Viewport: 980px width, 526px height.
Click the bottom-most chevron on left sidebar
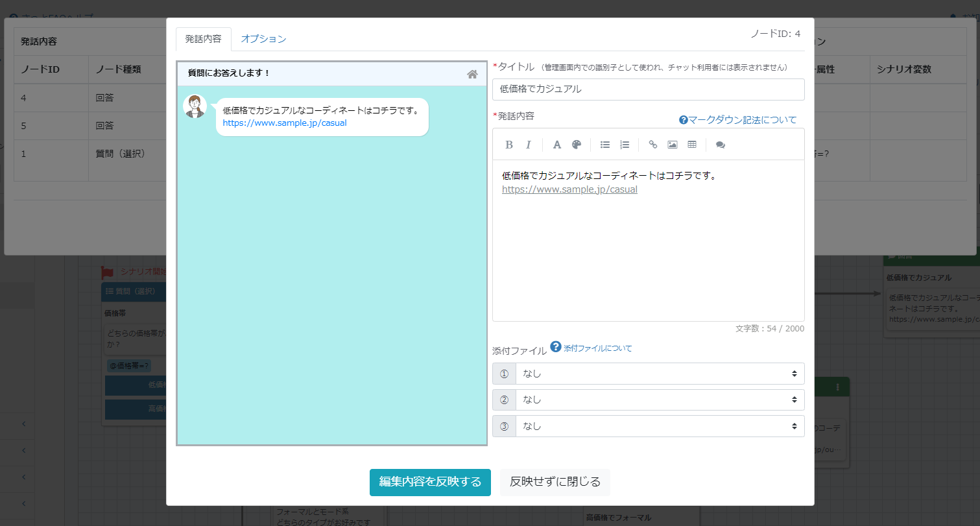click(x=23, y=503)
